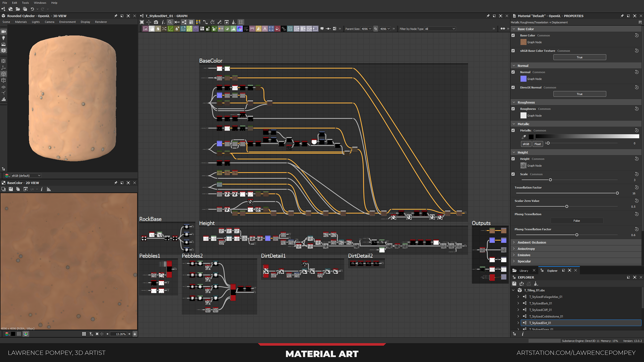The width and height of the screenshot is (644, 362).
Task: Click the Scalar Zero Value slider
Action: pos(567,206)
